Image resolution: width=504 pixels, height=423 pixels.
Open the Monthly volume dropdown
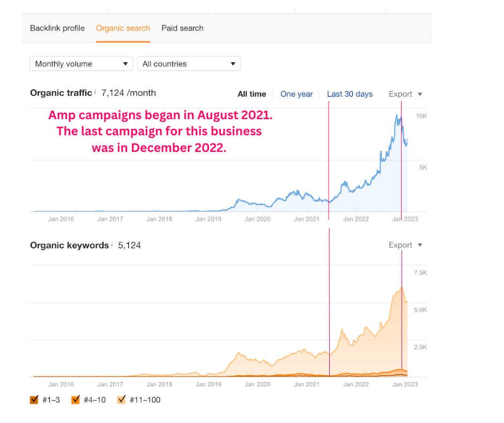[x=81, y=63]
